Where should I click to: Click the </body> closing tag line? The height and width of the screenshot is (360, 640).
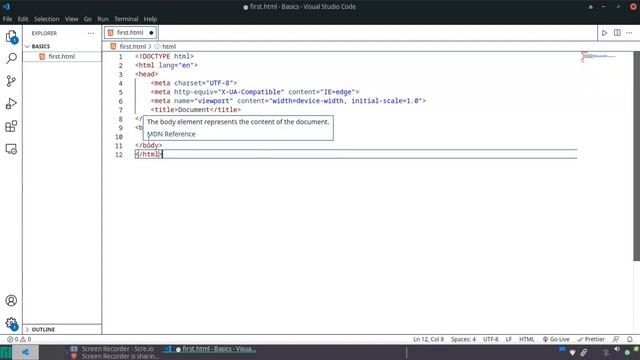tap(149, 145)
